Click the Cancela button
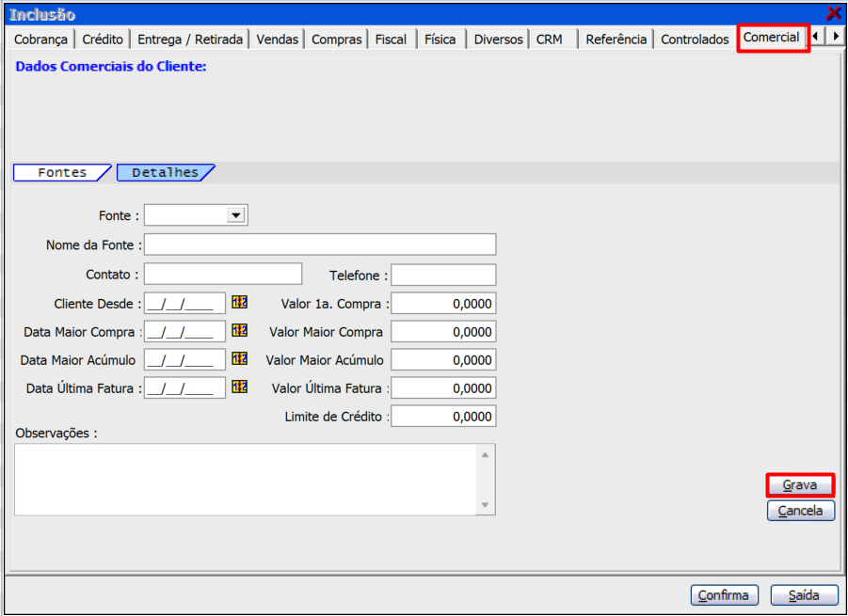 pos(800,511)
